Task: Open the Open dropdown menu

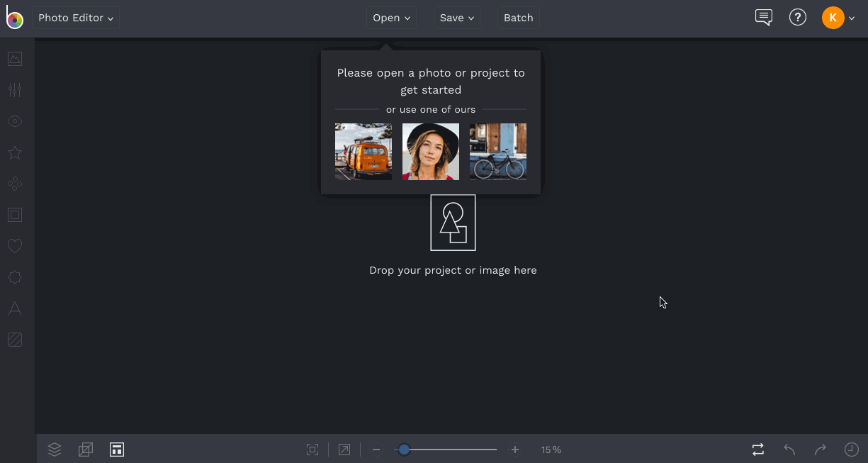Action: [391, 18]
